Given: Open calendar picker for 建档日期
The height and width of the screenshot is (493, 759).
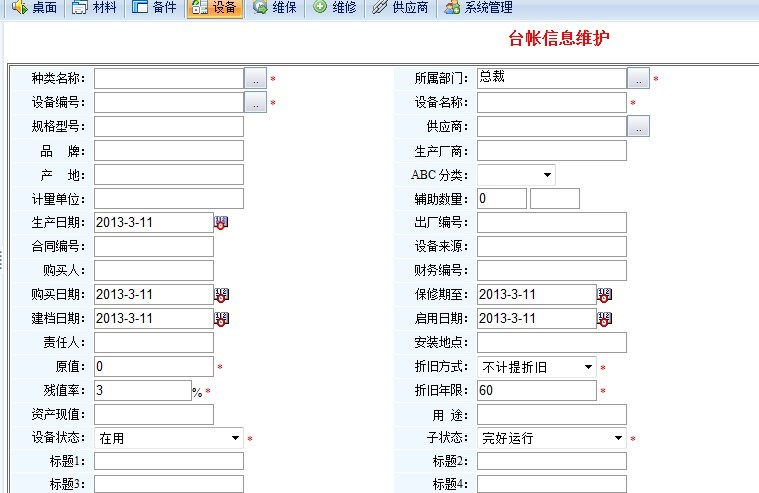Looking at the screenshot, I should [x=221, y=319].
